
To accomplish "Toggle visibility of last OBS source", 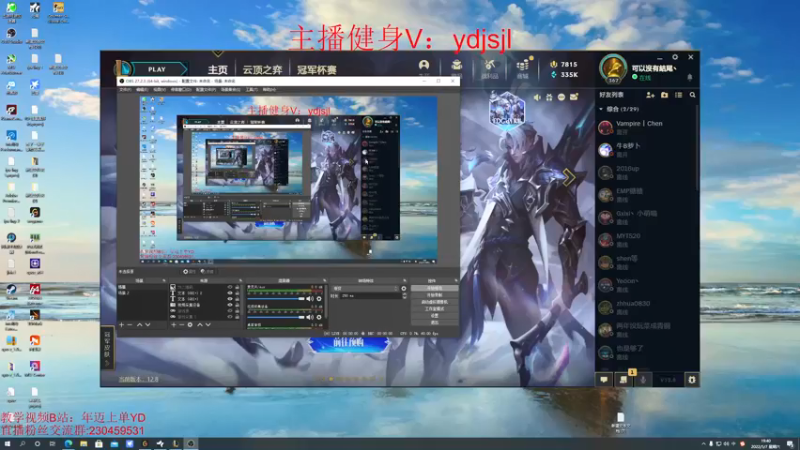I will 230,316.
